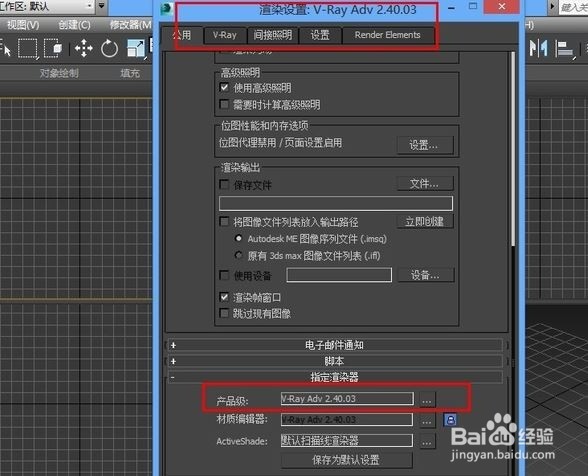Check the 使用设备 checkbox

click(x=224, y=275)
